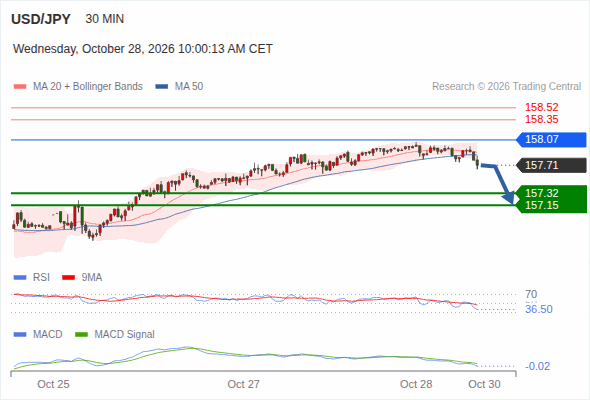Click the MA 20 + Bollinger Bands legend swatch

point(20,87)
